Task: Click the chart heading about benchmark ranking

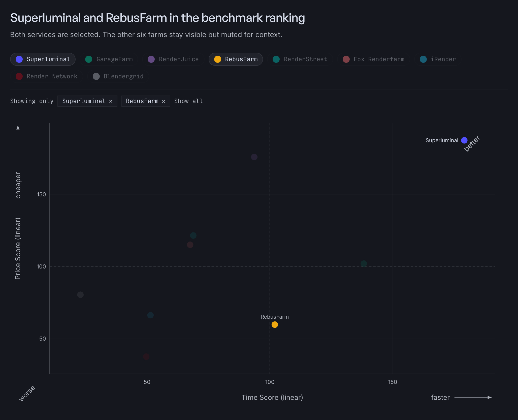Action: coord(157,18)
